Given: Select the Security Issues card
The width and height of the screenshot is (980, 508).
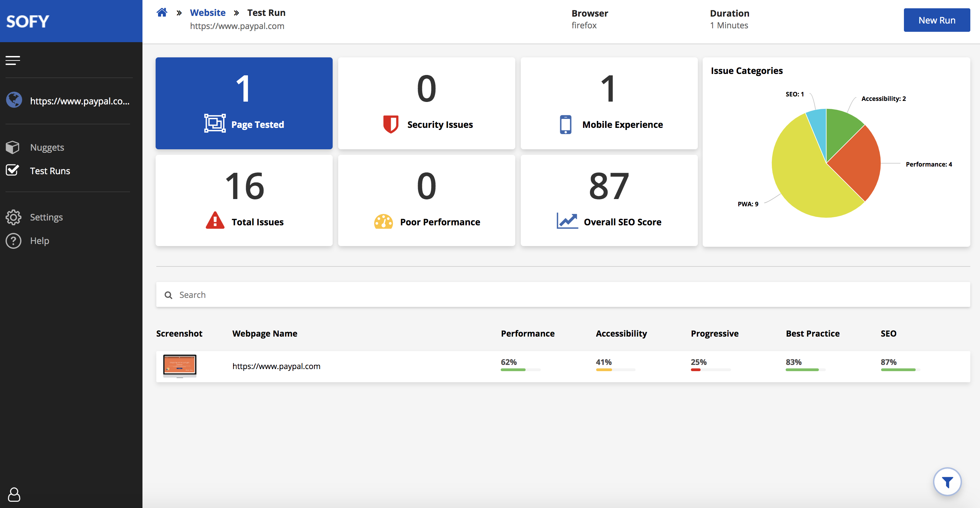Looking at the screenshot, I should [x=426, y=103].
